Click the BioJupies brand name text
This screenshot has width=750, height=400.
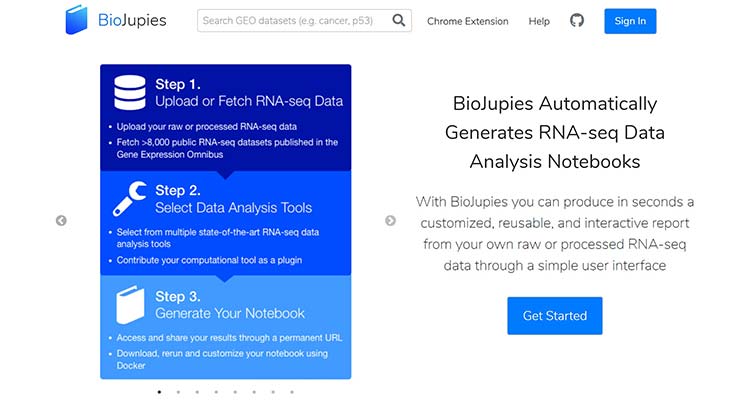[x=133, y=21]
